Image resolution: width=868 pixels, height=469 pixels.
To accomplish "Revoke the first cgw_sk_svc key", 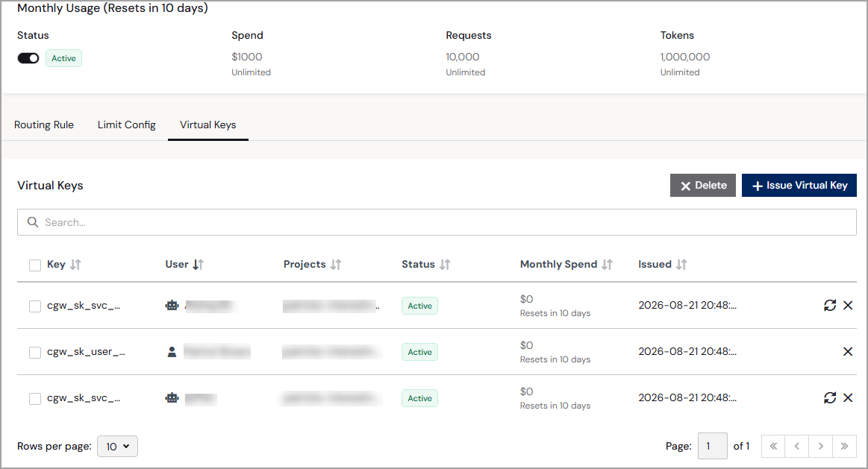I will click(x=848, y=305).
